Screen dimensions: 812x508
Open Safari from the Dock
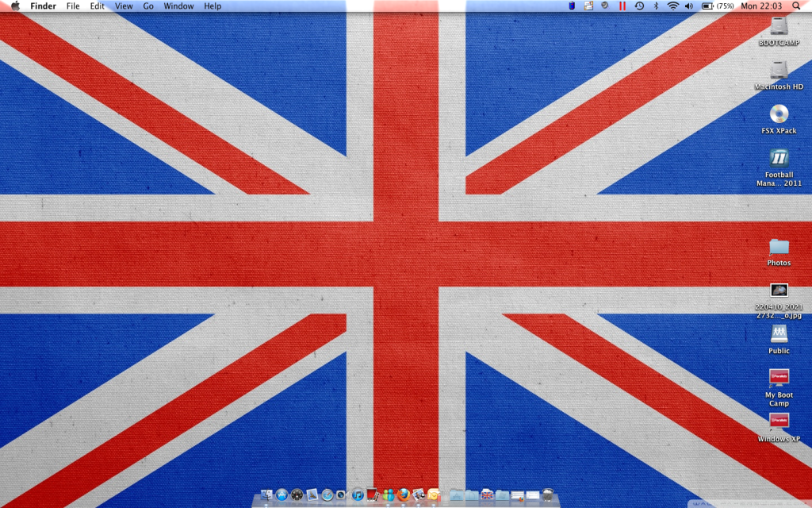pyautogui.click(x=327, y=495)
